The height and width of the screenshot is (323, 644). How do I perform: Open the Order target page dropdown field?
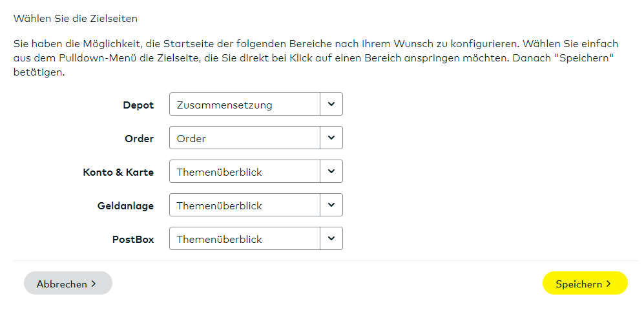[245, 138]
